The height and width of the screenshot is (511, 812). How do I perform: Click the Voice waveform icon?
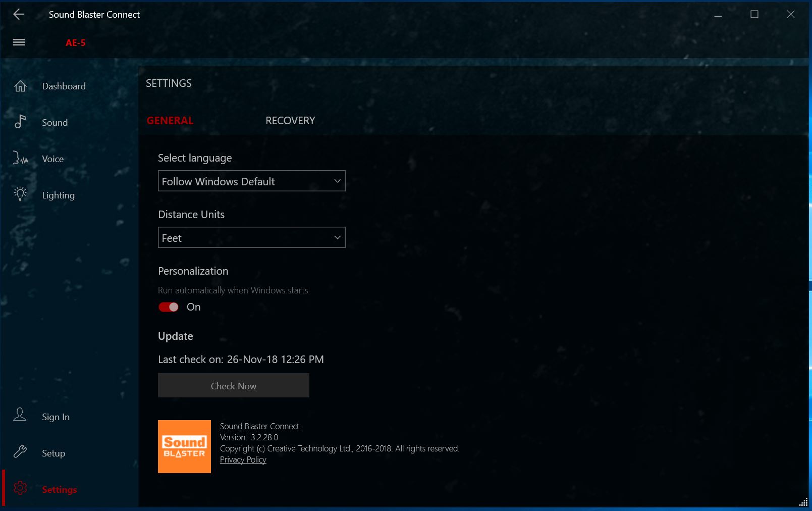click(x=20, y=158)
